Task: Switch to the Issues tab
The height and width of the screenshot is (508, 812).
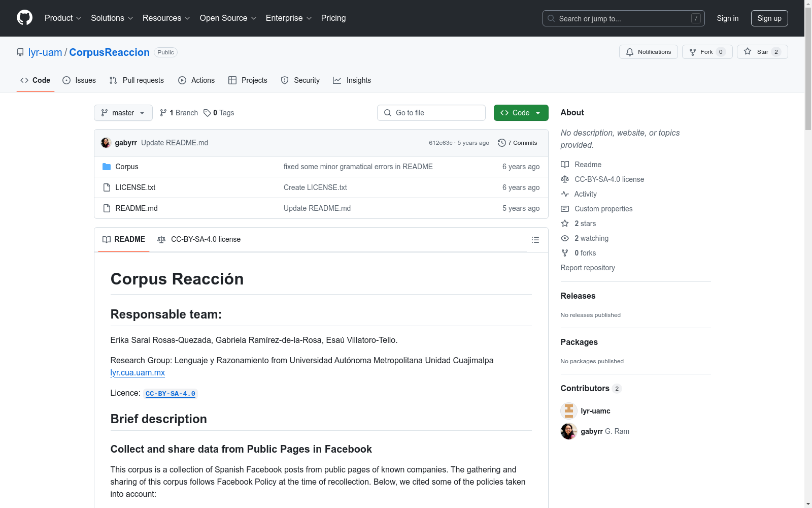Action: (x=79, y=80)
